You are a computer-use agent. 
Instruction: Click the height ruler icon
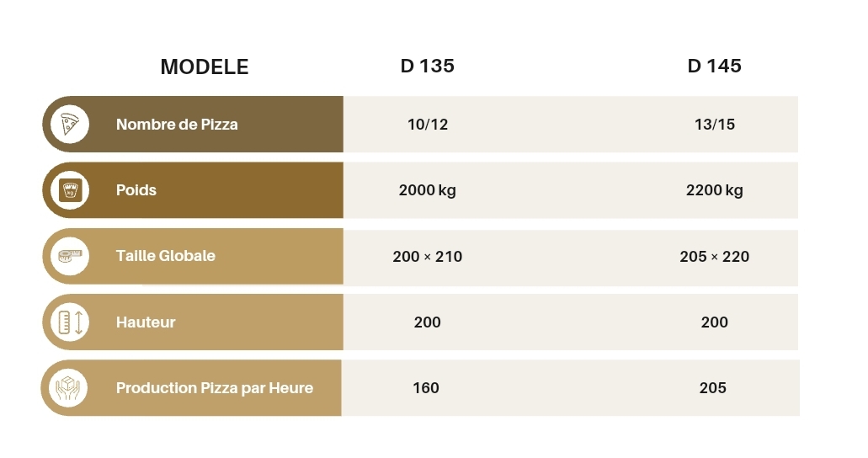70,322
